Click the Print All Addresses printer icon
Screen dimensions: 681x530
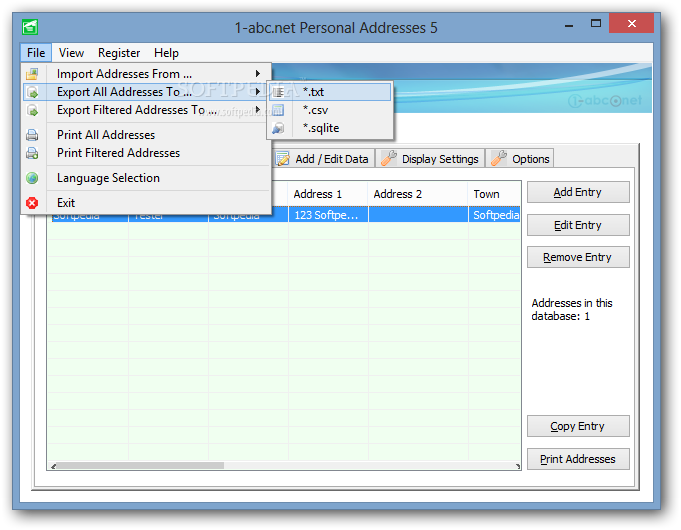32,135
